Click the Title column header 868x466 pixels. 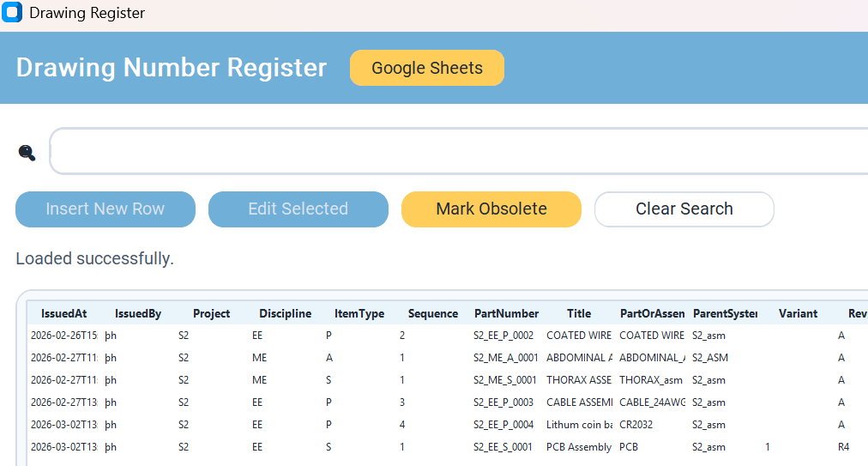coord(579,313)
